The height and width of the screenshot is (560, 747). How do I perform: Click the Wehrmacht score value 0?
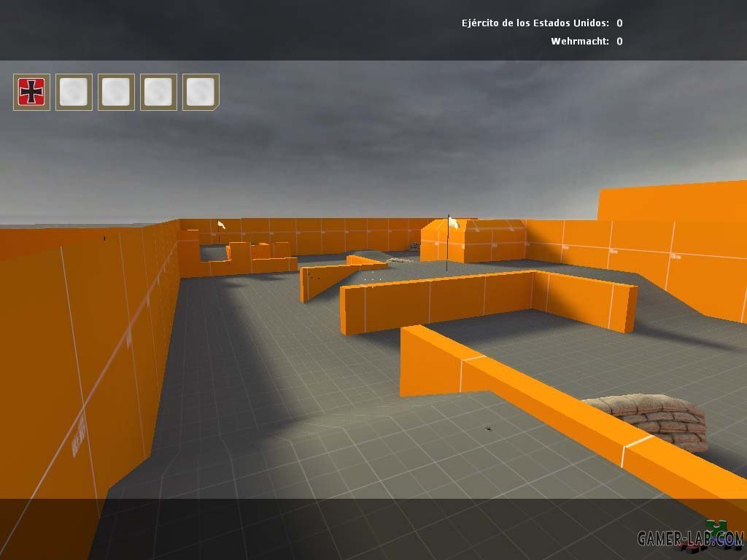tap(619, 42)
